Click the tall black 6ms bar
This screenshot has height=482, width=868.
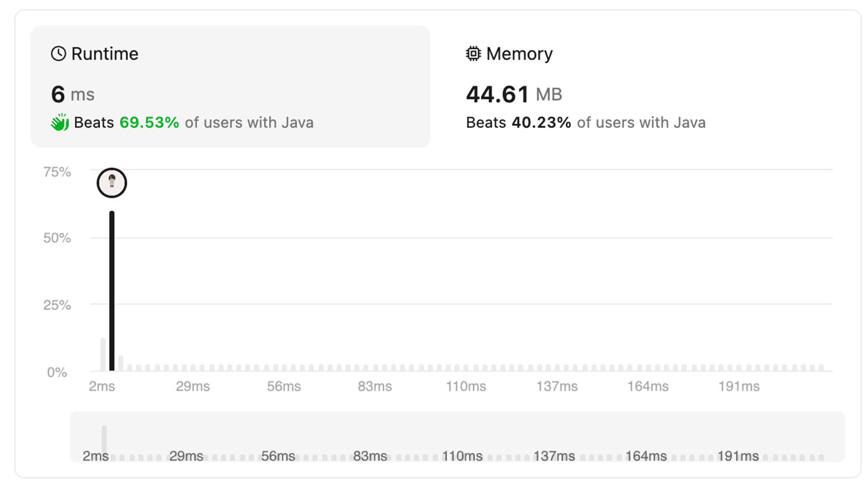click(x=112, y=291)
